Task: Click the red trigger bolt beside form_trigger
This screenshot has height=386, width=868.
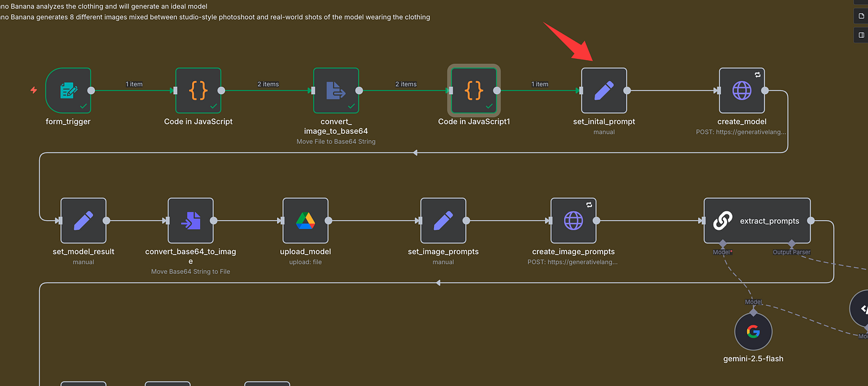Action: [34, 90]
